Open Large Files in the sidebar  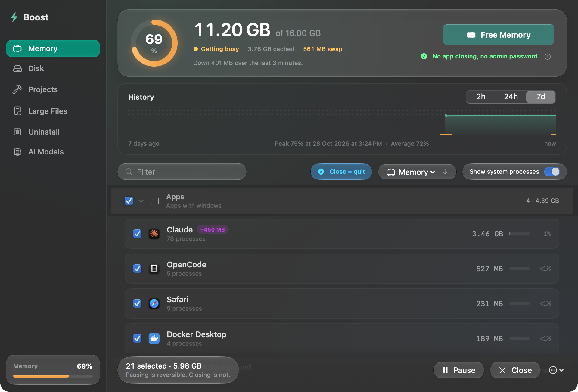[x=53, y=111]
